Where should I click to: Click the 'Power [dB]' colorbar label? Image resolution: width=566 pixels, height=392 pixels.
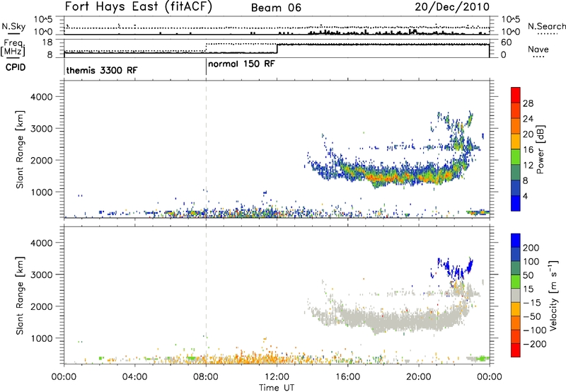coord(540,149)
